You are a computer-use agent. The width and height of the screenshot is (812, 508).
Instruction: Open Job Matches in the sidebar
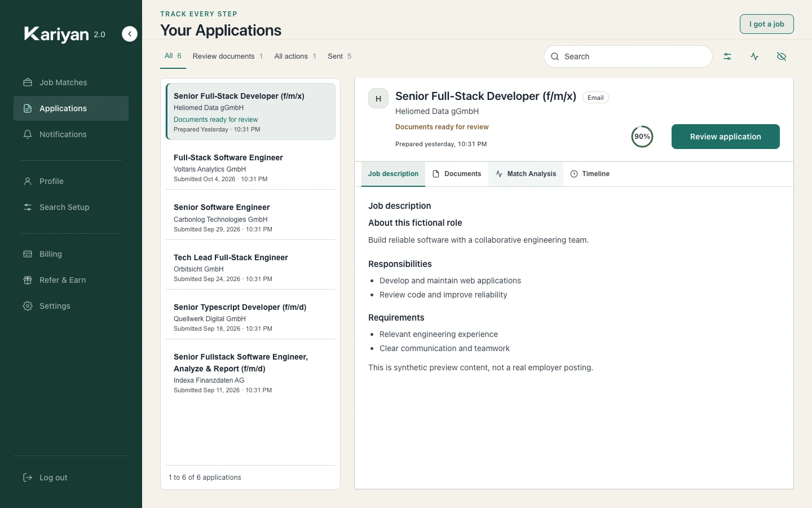pyautogui.click(x=71, y=82)
